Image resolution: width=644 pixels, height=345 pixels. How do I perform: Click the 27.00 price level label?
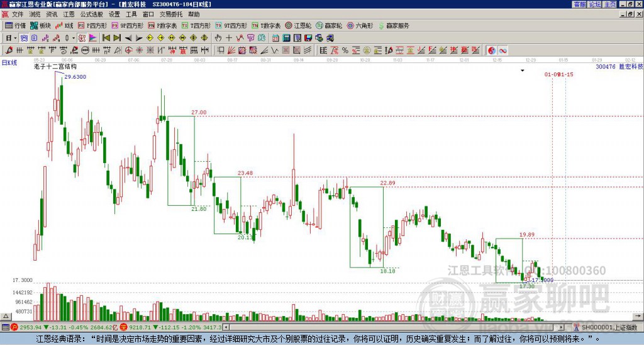199,112
